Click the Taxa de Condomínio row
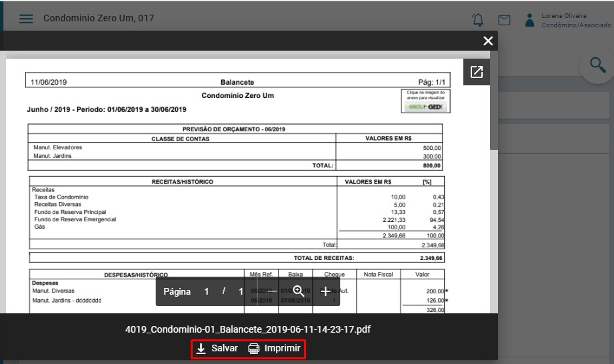This screenshot has width=614, height=364. pos(238,197)
